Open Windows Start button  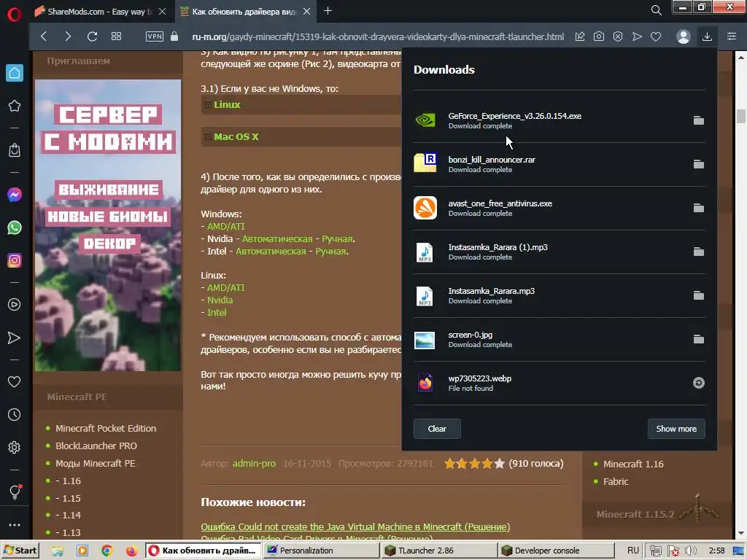(x=20, y=551)
